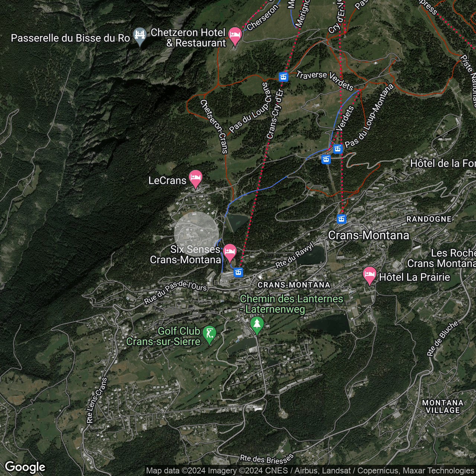Click the Chetzeron Hotel & Restaurant pin

[x=235, y=36]
